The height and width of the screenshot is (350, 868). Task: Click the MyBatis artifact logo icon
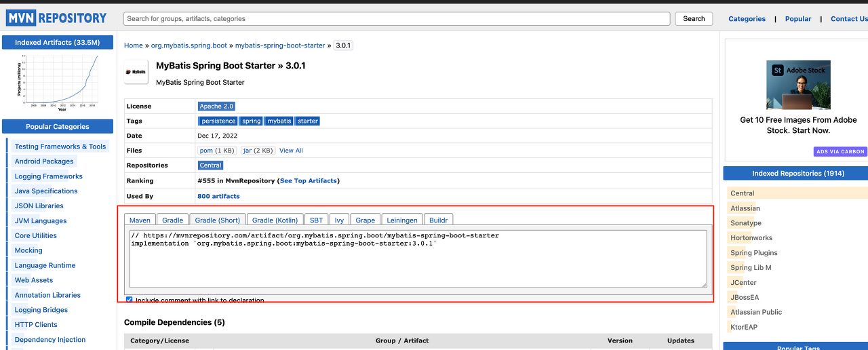coord(136,72)
